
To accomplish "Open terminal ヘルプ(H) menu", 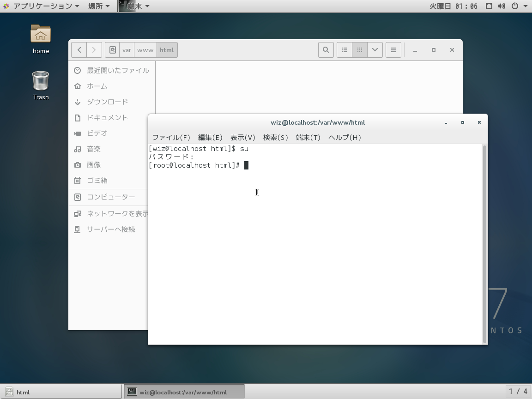I will pyautogui.click(x=345, y=138).
